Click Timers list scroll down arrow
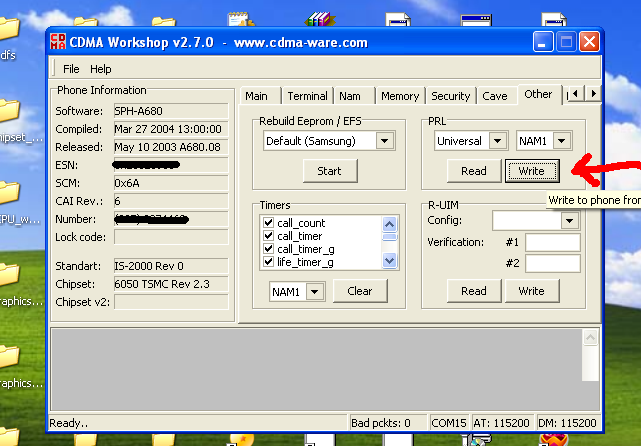Viewport: 641px width, 446px height. tap(389, 260)
